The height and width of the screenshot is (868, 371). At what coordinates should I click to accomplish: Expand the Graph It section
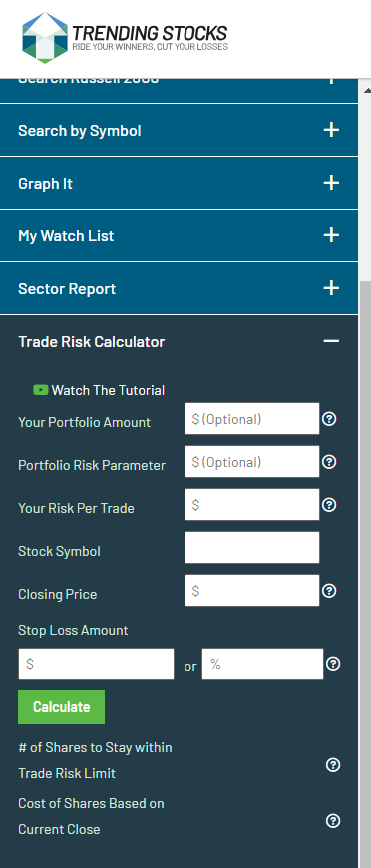pyautogui.click(x=179, y=183)
